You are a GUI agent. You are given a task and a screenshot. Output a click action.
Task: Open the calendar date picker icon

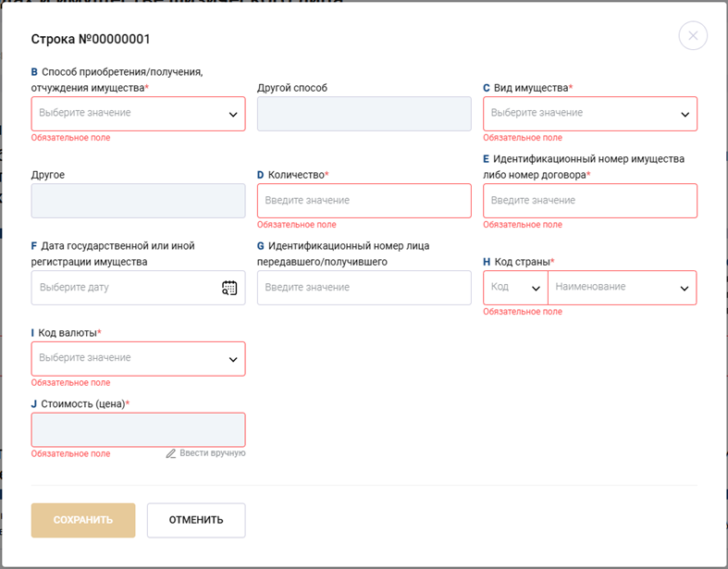229,288
